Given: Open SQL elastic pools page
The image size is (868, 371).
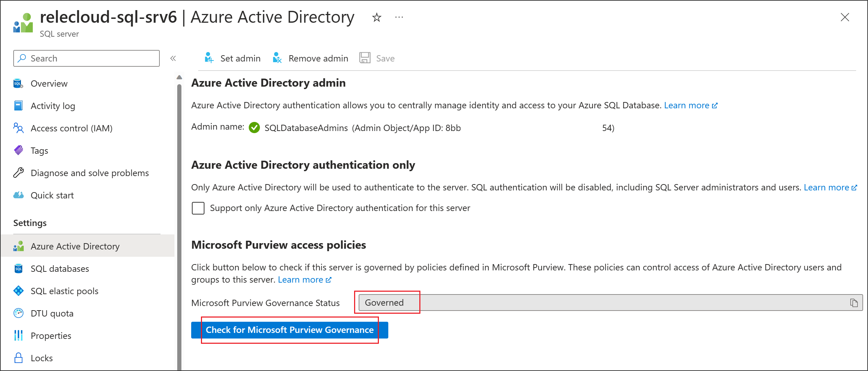Looking at the screenshot, I should (x=64, y=291).
